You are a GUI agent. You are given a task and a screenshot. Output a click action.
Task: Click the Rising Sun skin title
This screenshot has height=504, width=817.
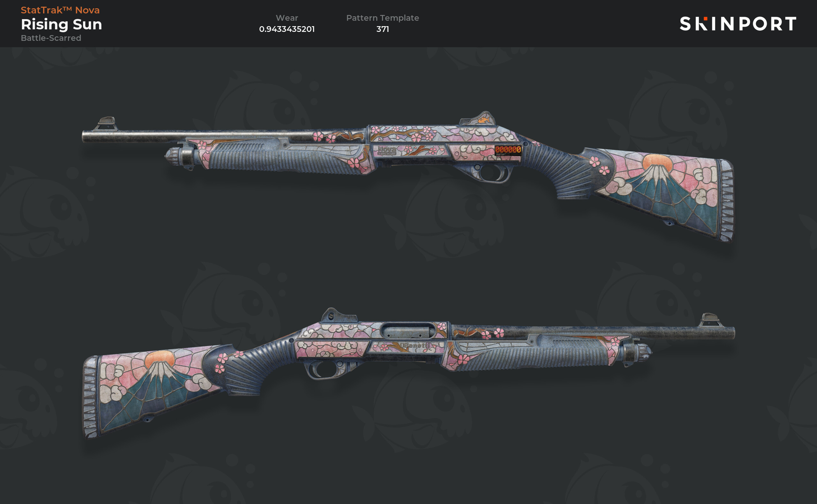pos(61,24)
